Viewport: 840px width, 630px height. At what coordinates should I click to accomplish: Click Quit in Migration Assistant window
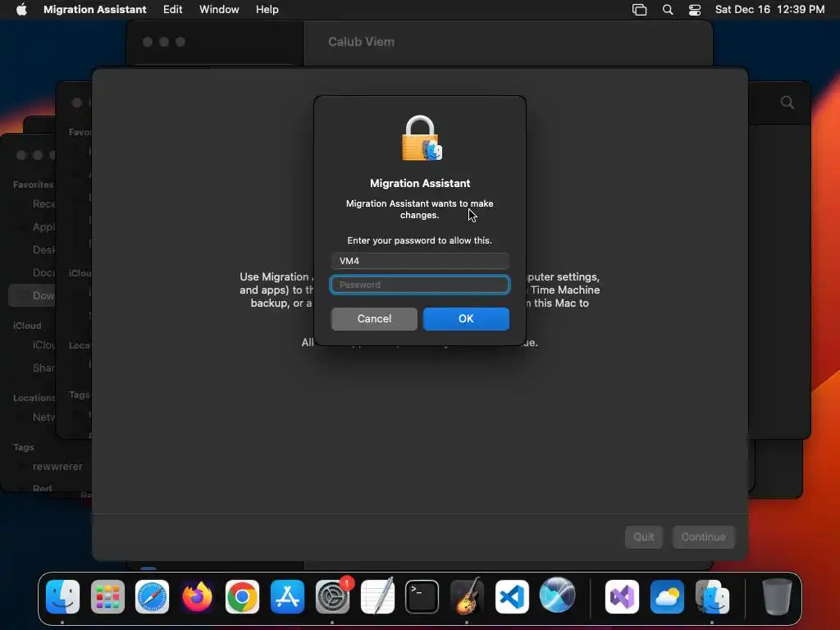click(644, 536)
